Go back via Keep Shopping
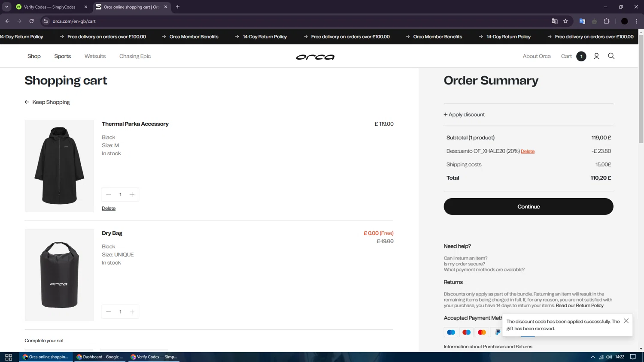Screen dimensions: 644x362 [47, 102]
